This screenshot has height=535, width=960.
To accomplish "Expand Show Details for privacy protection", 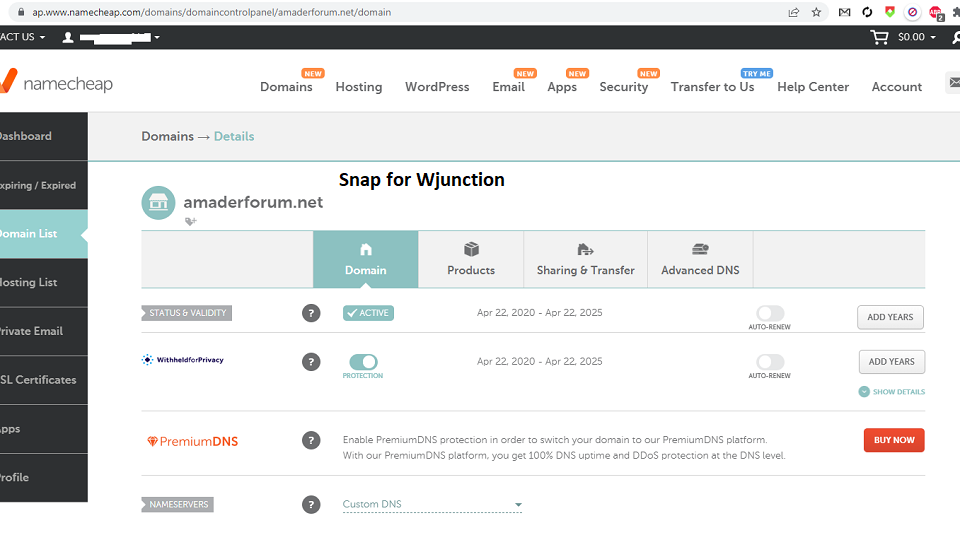I will [x=891, y=392].
